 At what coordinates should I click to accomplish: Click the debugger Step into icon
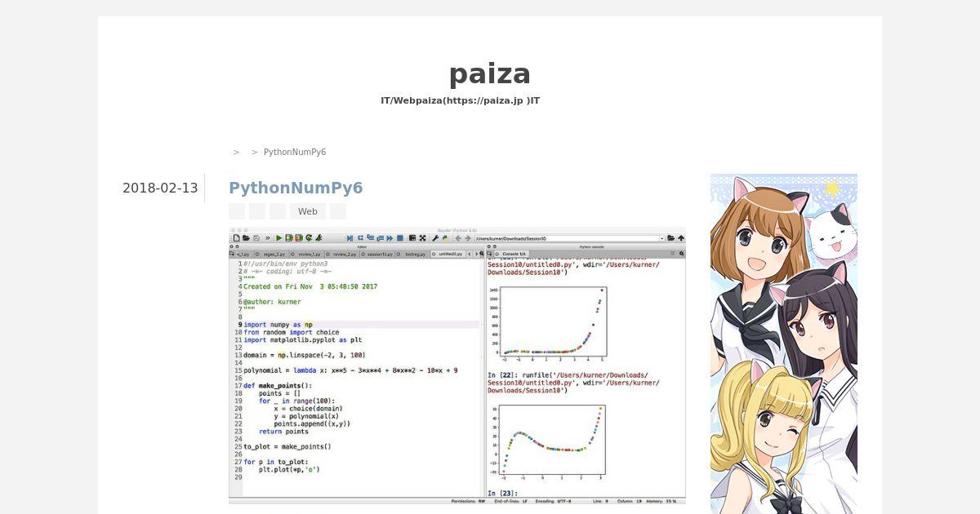pos(370,238)
